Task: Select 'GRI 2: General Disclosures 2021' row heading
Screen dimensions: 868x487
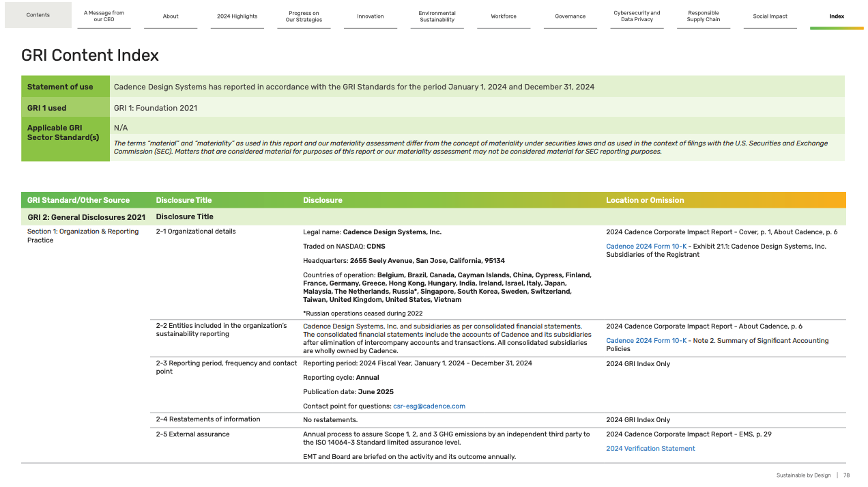Action: pos(86,217)
